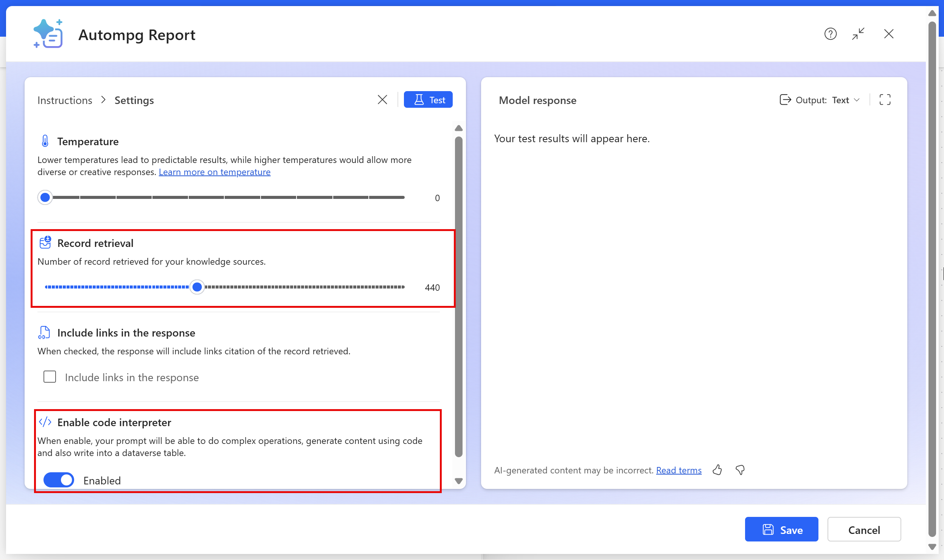Save the Autompg Report prompt
Image resolution: width=944 pixels, height=560 pixels.
781,529
